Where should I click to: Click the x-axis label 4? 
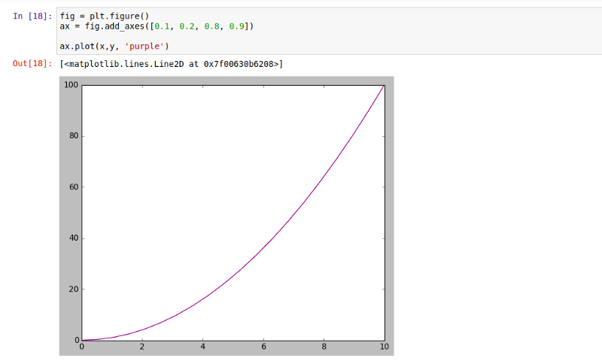tap(202, 347)
